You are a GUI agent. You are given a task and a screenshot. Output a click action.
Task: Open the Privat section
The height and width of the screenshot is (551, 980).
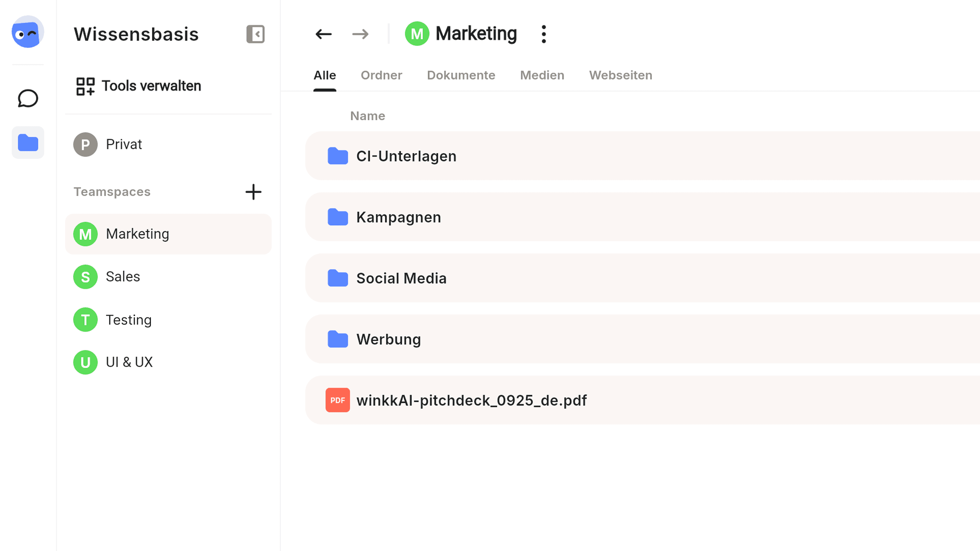click(124, 144)
